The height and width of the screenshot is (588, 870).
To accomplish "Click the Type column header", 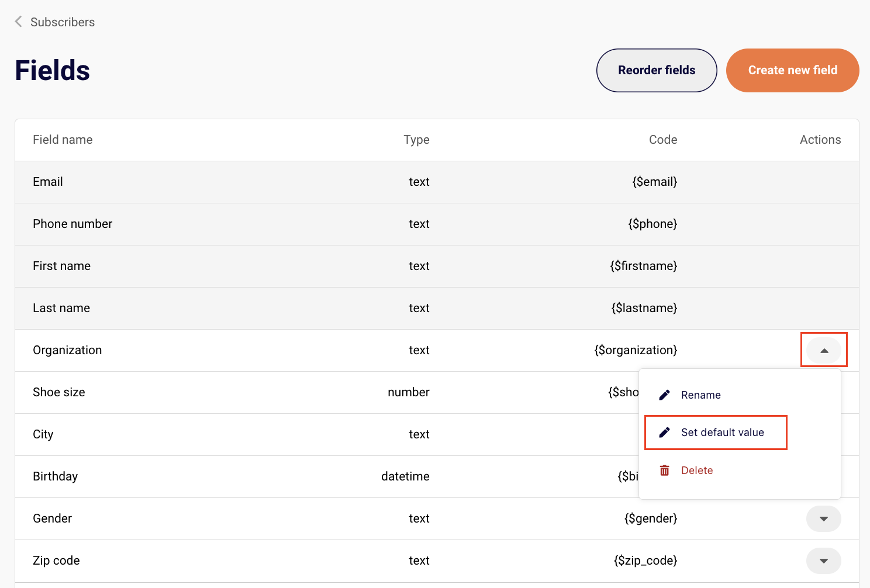I will 416,140.
